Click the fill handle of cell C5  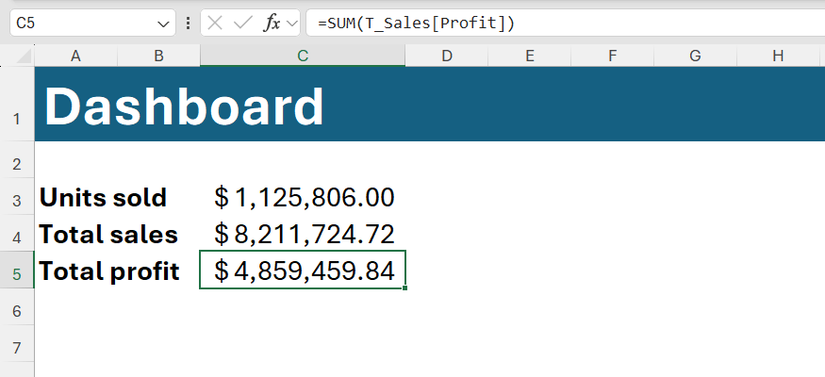[x=405, y=288]
